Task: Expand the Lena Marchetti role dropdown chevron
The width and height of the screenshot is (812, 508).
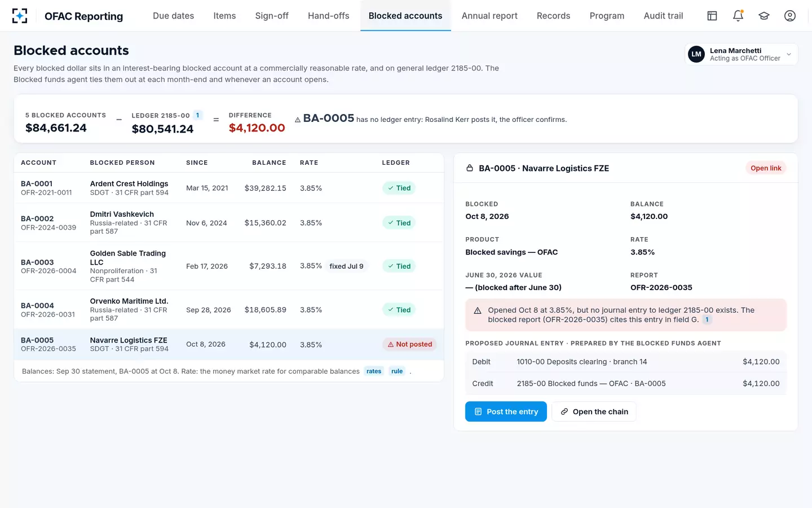Action: pyautogui.click(x=789, y=54)
